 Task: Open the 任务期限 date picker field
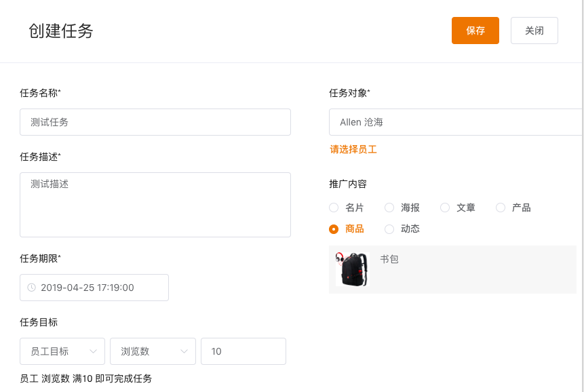(94, 288)
